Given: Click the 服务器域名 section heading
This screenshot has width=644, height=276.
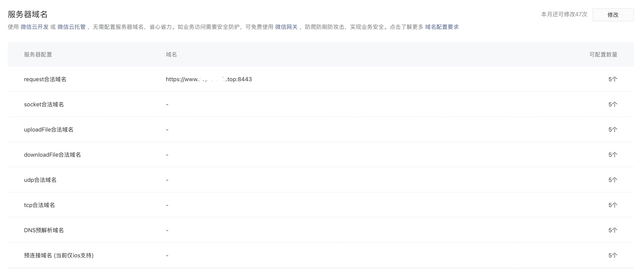Looking at the screenshot, I should pyautogui.click(x=27, y=14).
